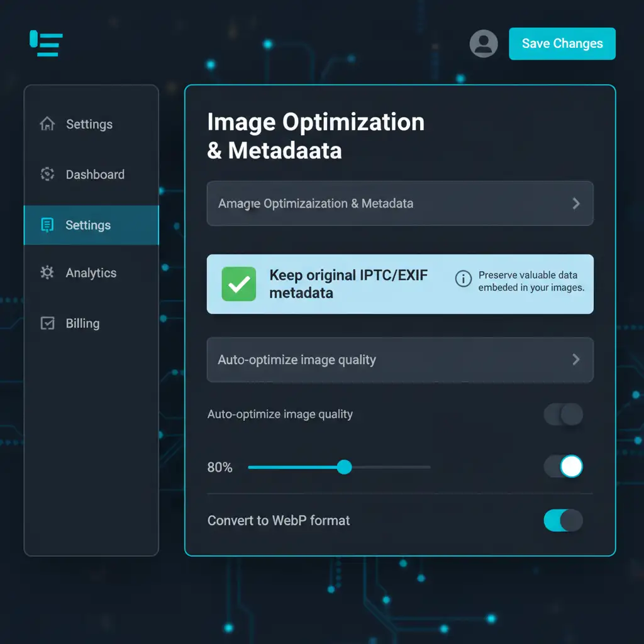Click the Dashboard sidebar icon
Viewport: 644px width, 644px height.
coord(47,174)
